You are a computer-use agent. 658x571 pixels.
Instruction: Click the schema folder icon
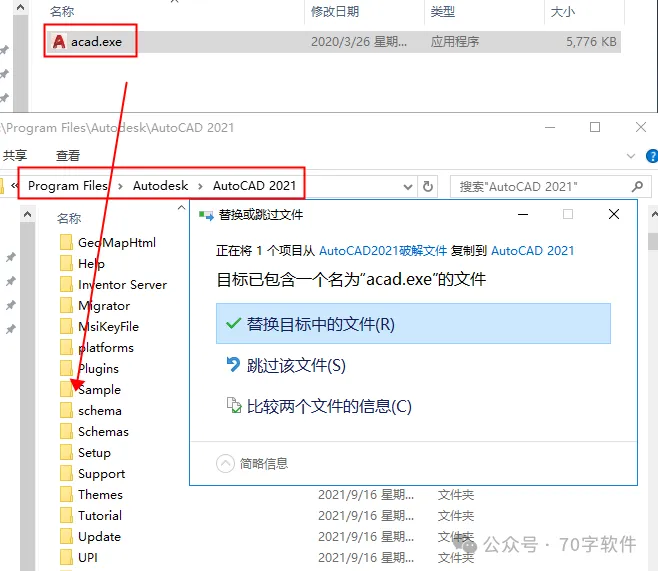click(x=66, y=410)
